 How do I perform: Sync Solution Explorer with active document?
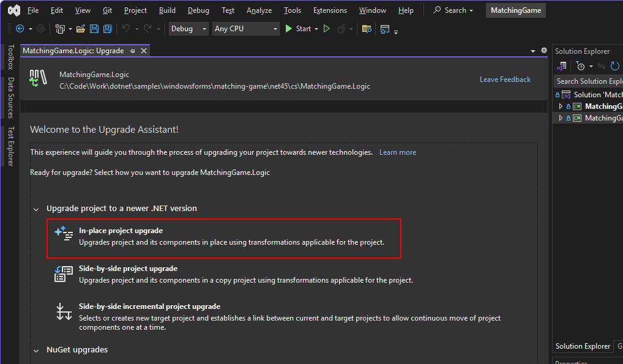click(601, 66)
